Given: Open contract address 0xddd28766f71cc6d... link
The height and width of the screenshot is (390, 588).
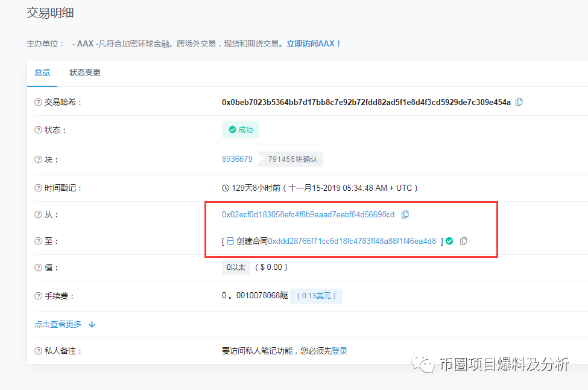Looking at the screenshot, I should [x=352, y=241].
